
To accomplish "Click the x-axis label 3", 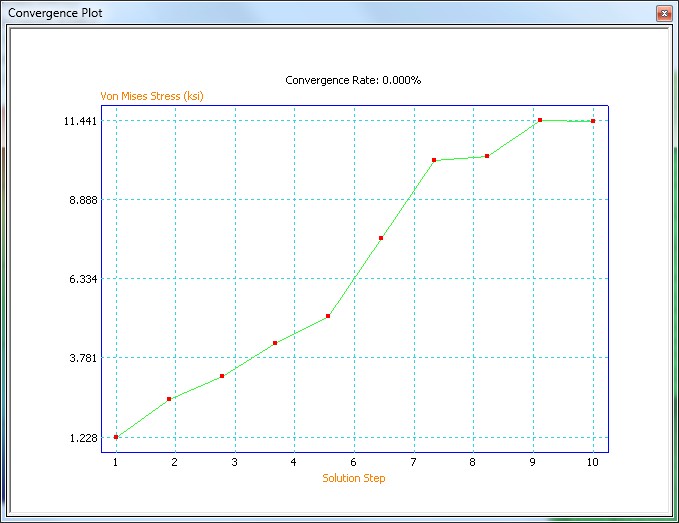I will [234, 462].
